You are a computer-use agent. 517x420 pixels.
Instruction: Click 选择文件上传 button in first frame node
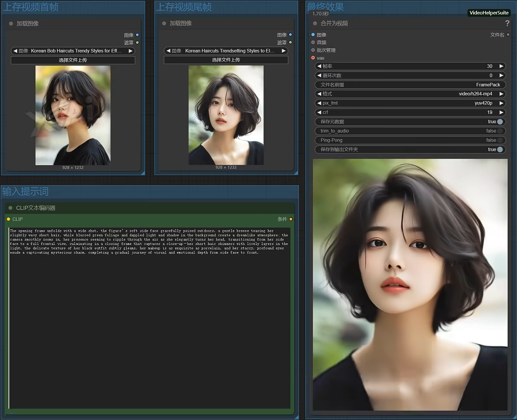(x=73, y=60)
